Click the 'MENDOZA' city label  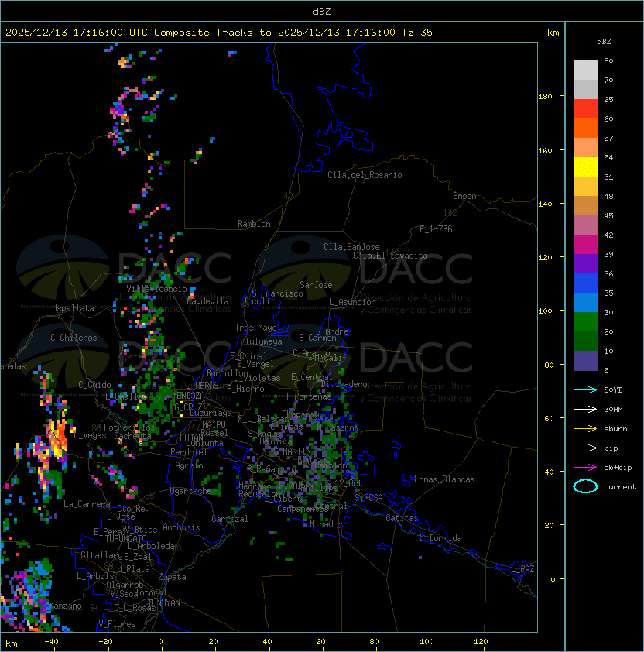coord(188,396)
